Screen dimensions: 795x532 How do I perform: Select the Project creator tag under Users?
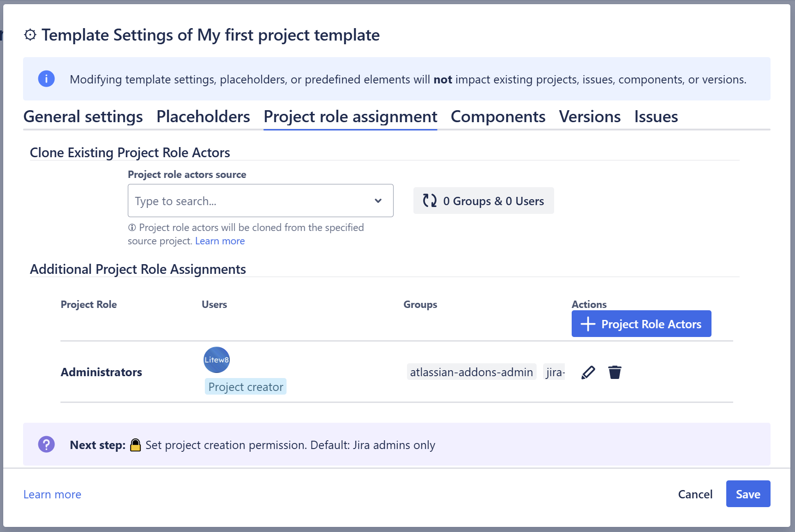tap(245, 386)
